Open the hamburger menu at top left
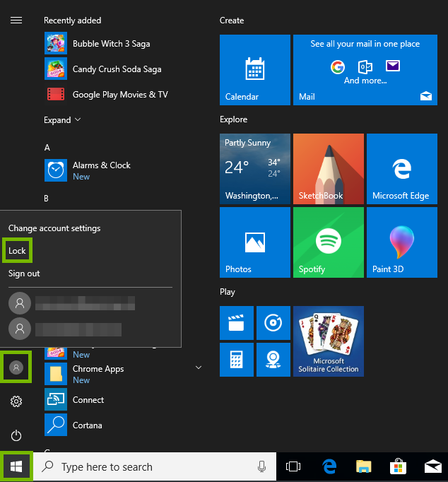Screen dimensions: 448x482 pyautogui.click(x=16, y=20)
